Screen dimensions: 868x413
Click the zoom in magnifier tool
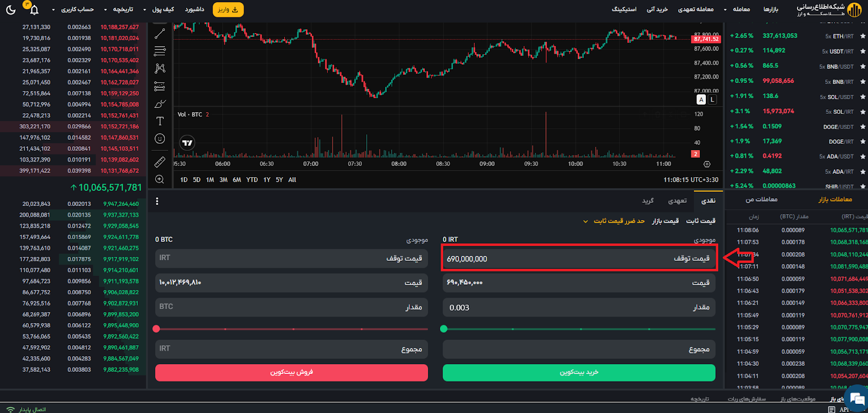tap(159, 179)
